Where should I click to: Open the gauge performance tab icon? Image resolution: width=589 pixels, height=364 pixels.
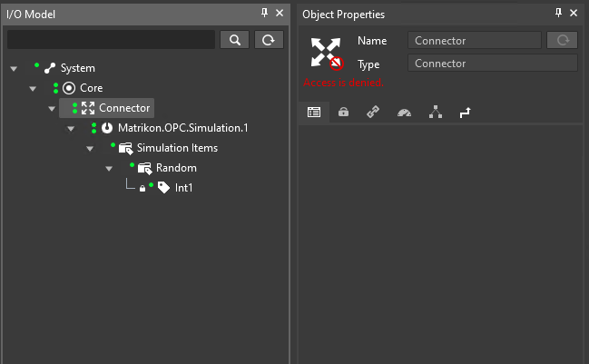point(404,113)
